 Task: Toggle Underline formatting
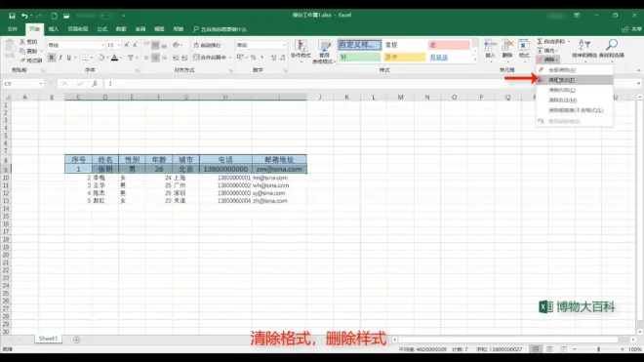click(69, 58)
